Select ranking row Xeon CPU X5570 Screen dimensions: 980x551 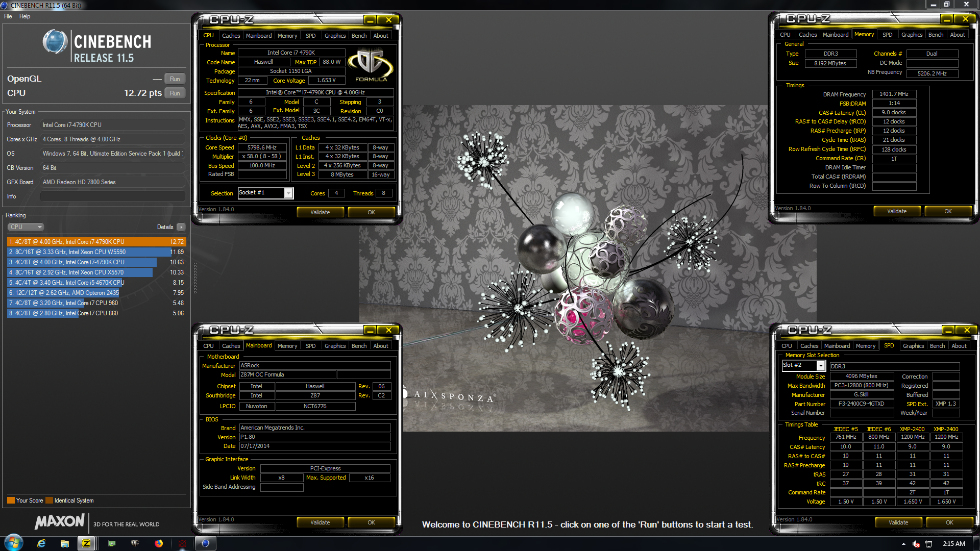tap(96, 272)
